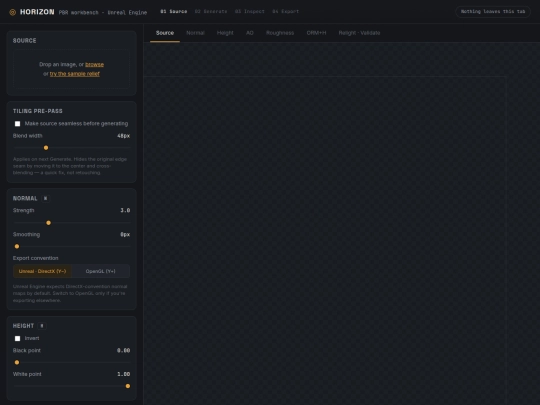Click the Strength 3.0 value
This screenshot has height=405, width=540.
point(125,210)
